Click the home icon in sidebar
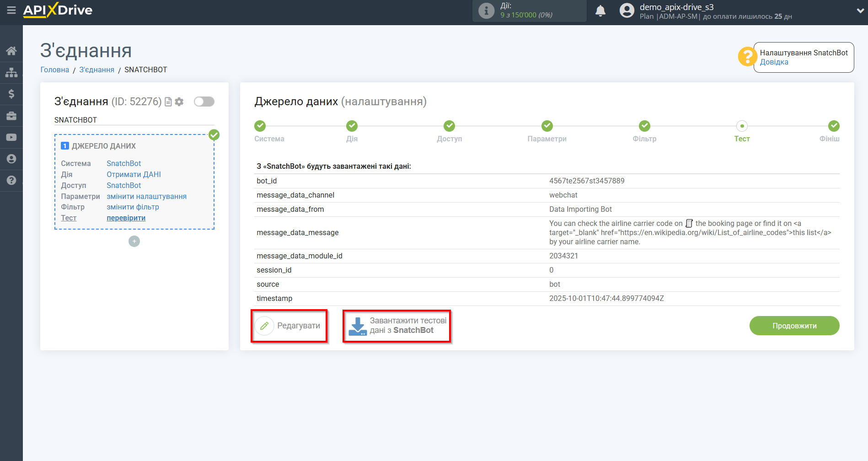The image size is (868, 461). [11, 51]
